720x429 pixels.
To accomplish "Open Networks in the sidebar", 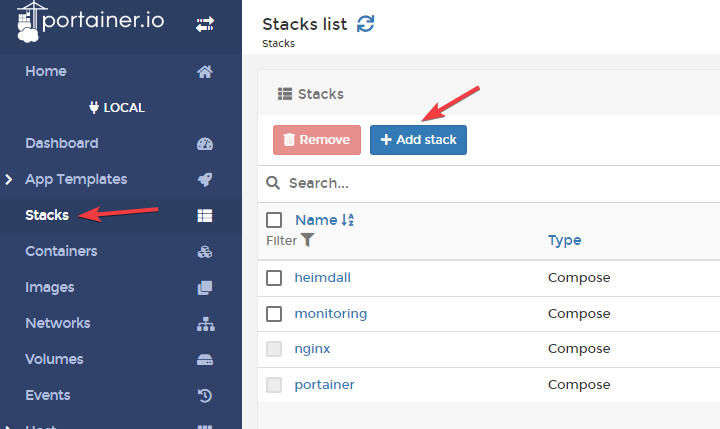I will coord(58,323).
